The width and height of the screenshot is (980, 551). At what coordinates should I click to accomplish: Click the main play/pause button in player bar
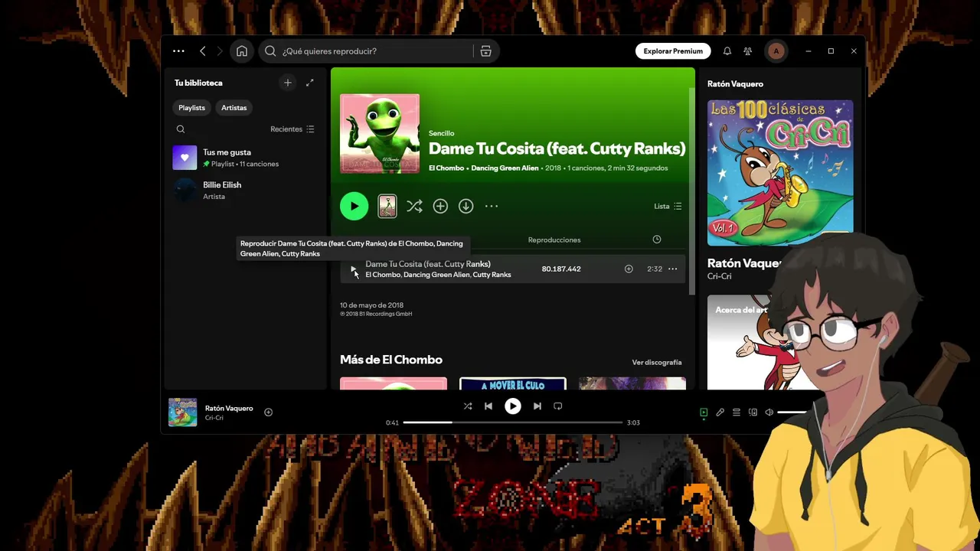coord(513,406)
